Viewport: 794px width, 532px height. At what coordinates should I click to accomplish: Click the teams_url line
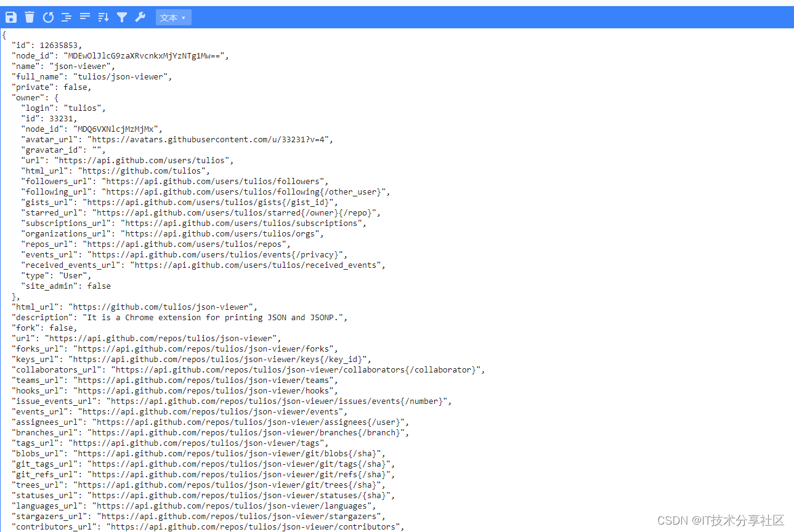175,380
